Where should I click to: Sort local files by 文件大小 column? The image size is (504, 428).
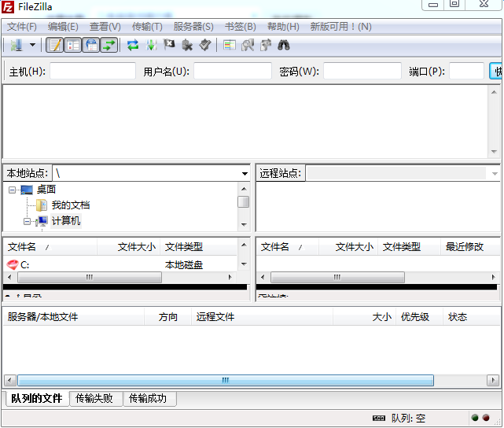(129, 247)
